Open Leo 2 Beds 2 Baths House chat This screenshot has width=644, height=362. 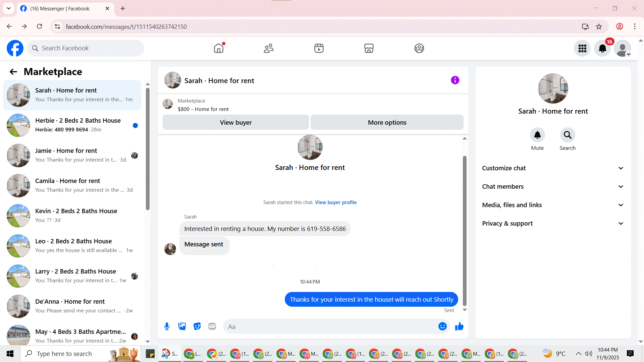(x=72, y=246)
